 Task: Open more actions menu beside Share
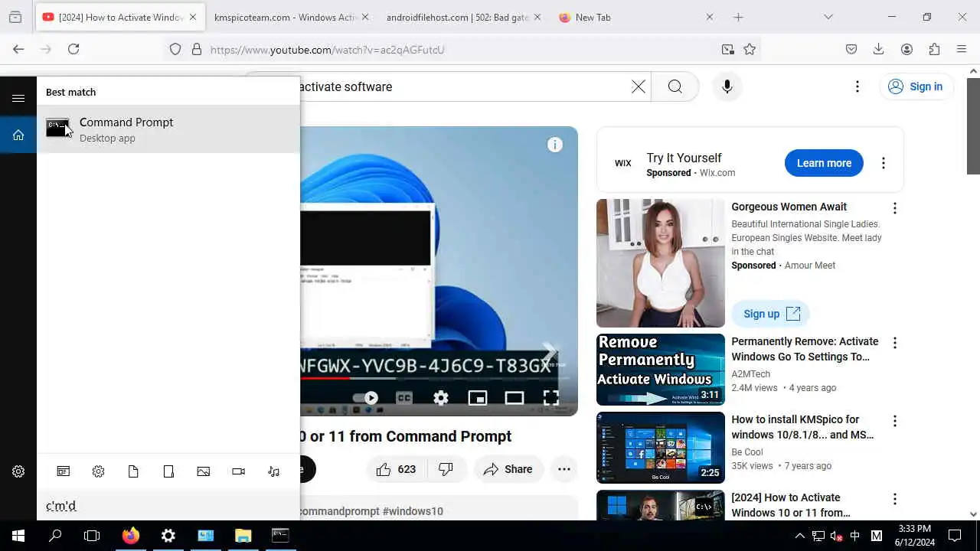pyautogui.click(x=564, y=469)
